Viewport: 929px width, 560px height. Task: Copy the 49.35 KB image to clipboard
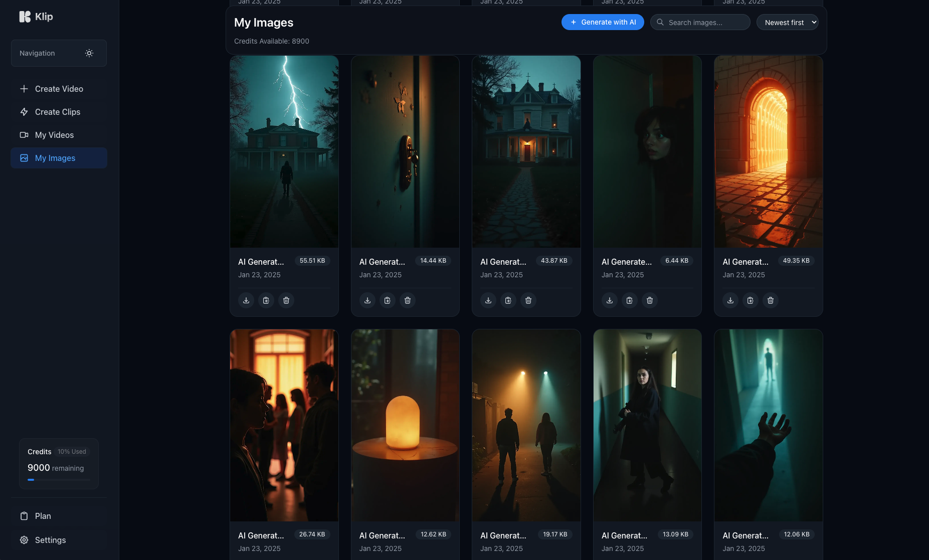click(751, 300)
